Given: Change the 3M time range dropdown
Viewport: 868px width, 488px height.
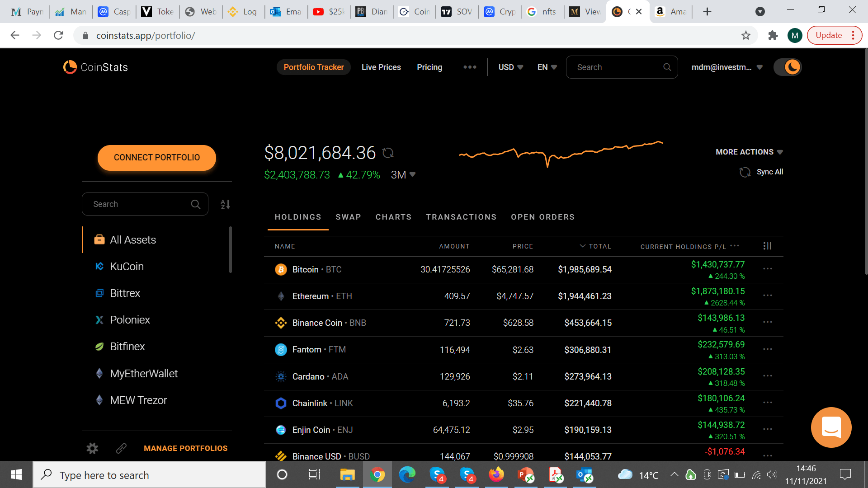Looking at the screenshot, I should [x=403, y=175].
